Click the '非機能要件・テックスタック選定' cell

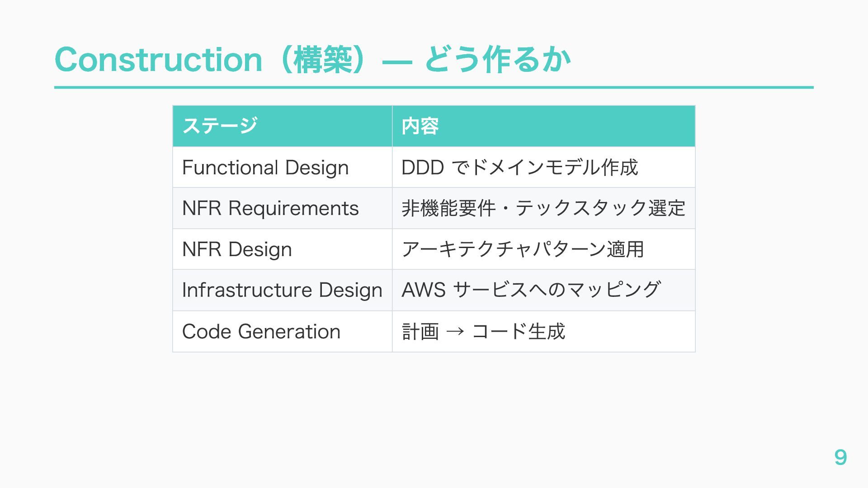click(x=543, y=208)
